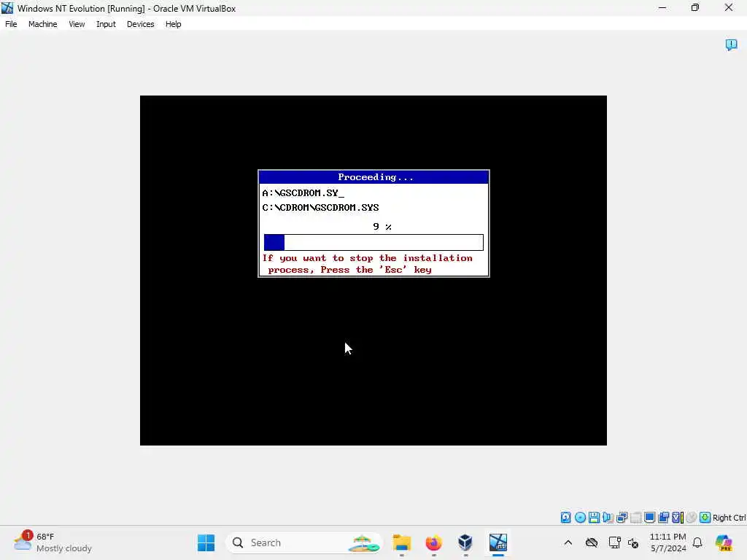Viewport: 747px width, 560px height.
Task: Click the V processor status icon
Action: [x=678, y=518]
